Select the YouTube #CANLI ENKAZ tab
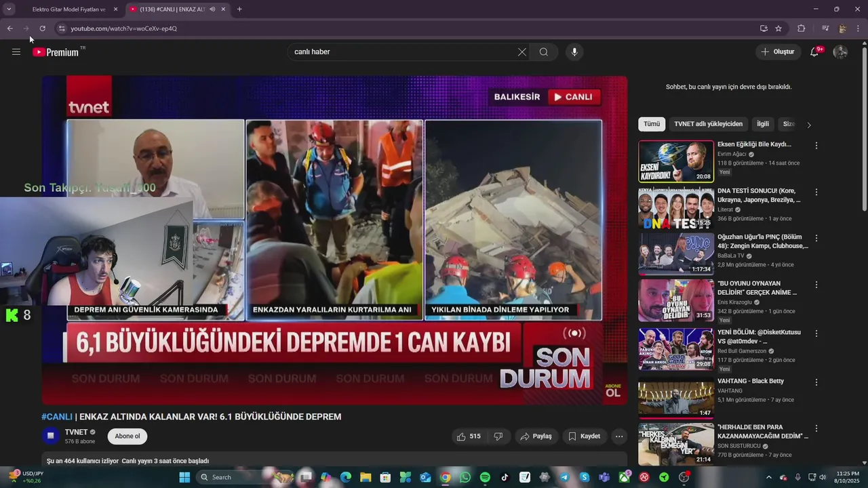This screenshot has height=488, width=868. (172, 9)
